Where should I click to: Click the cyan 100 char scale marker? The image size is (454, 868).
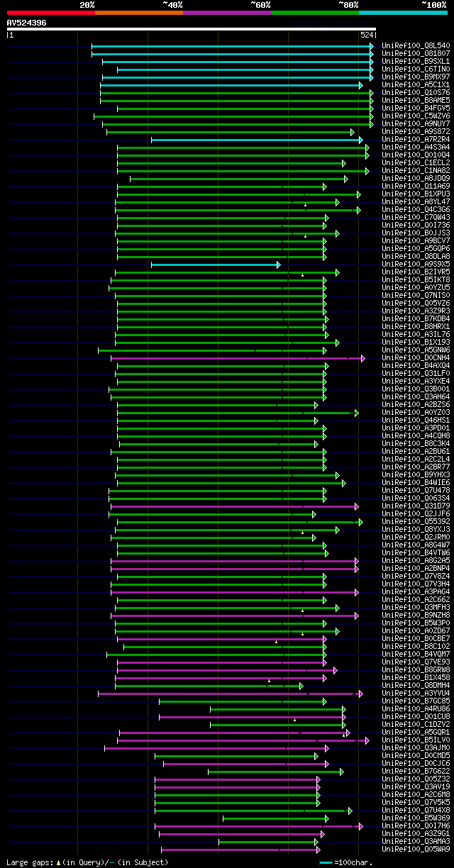click(326, 862)
